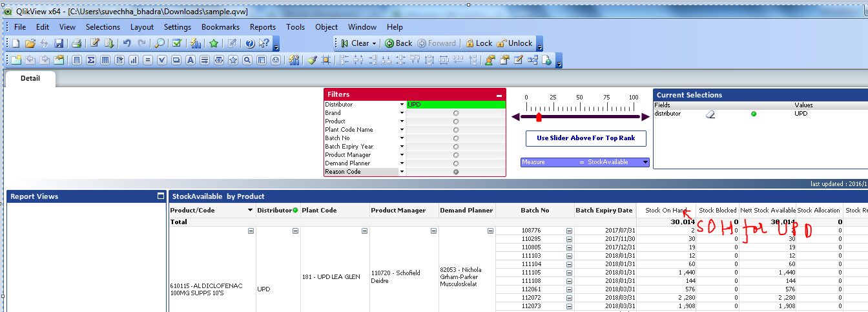Switch to the Detail sheet tab
Screen dimensions: 868x312
coord(30,78)
